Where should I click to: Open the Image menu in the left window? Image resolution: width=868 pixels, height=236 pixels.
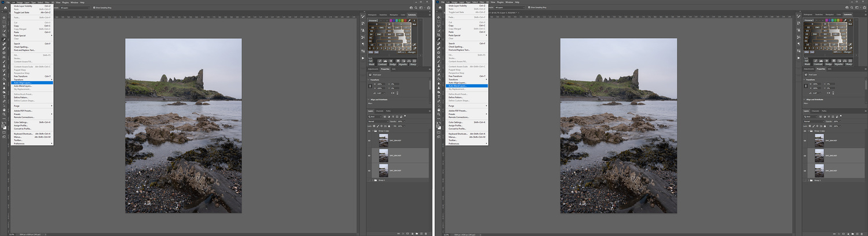pyautogui.click(x=20, y=2)
